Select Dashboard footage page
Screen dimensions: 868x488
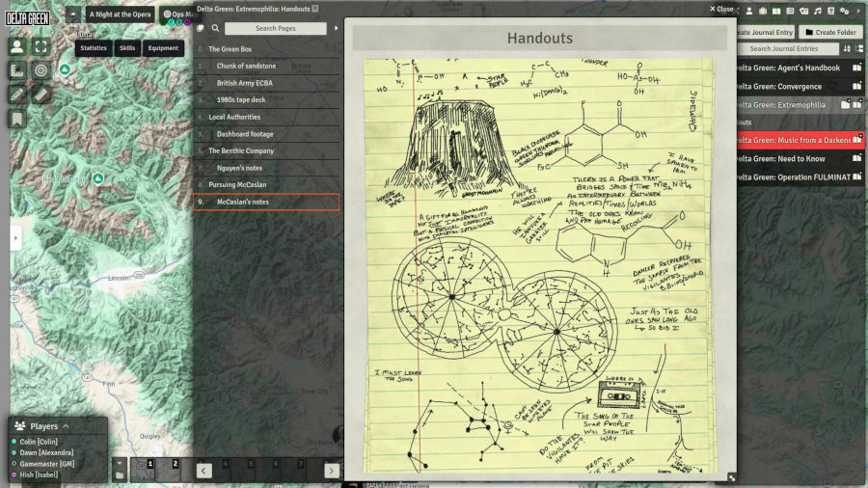(266, 134)
